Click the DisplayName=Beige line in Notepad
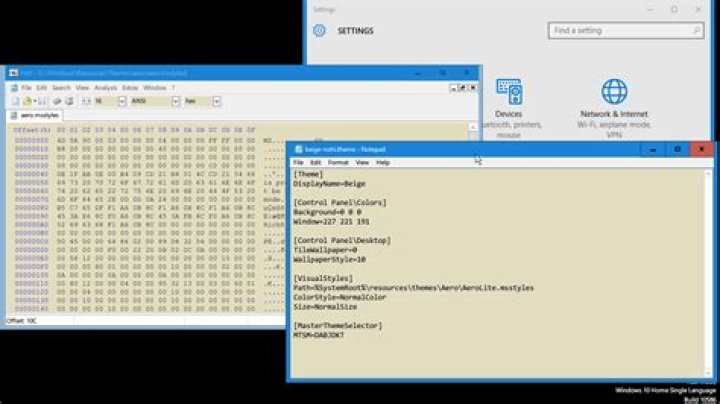Viewport: 720px width, 404px height. (330, 184)
